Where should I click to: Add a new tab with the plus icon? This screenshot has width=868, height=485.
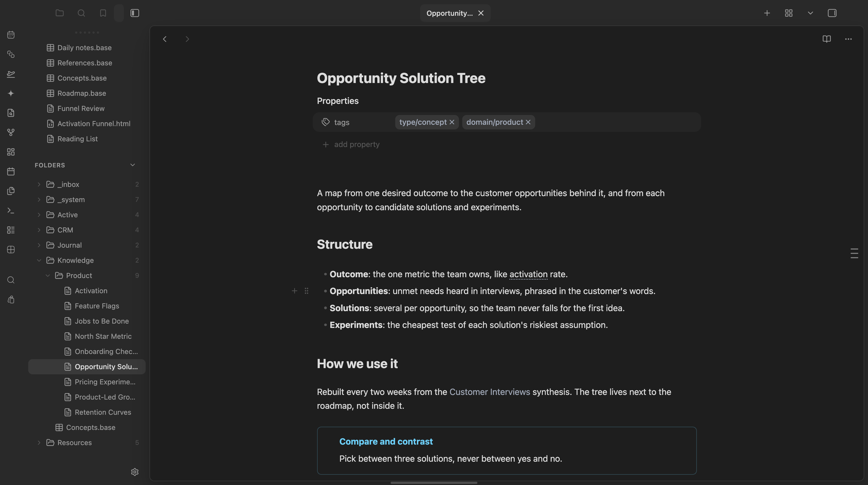click(x=767, y=13)
